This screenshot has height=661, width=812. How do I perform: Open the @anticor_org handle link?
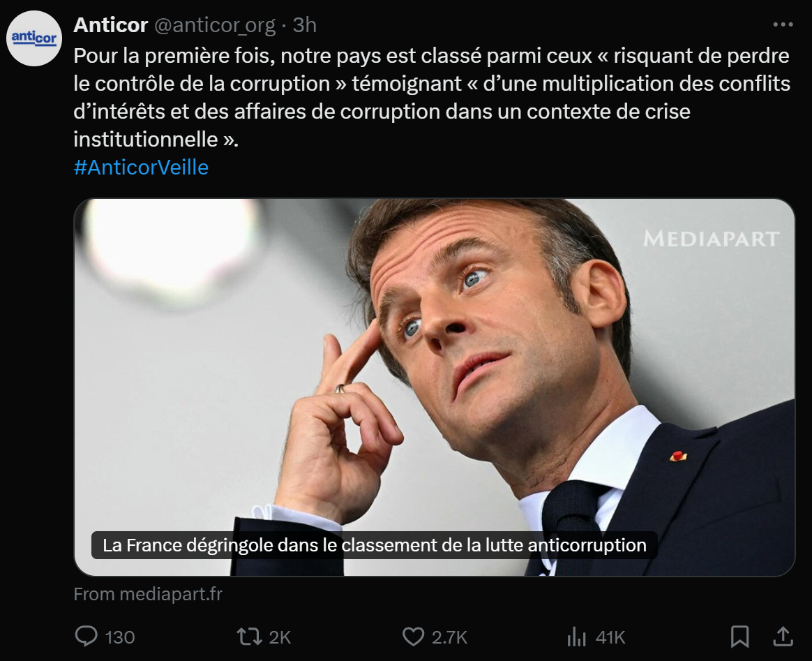(214, 25)
